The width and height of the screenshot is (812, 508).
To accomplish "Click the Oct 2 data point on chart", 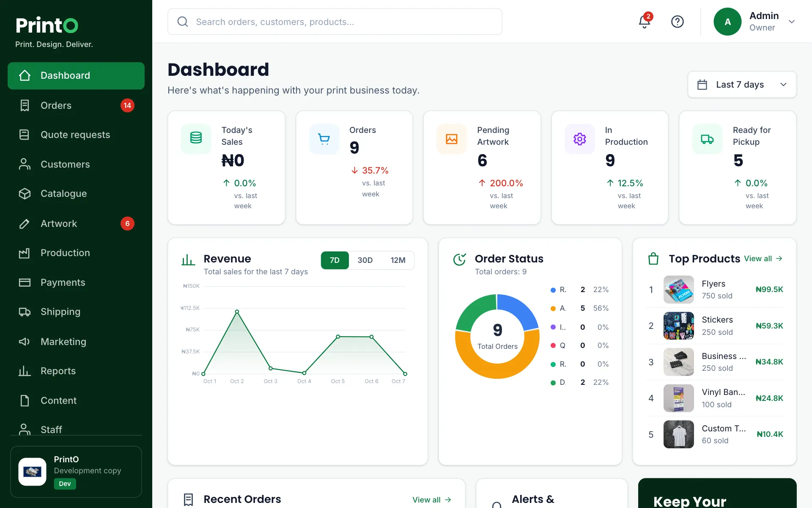I will [237, 312].
